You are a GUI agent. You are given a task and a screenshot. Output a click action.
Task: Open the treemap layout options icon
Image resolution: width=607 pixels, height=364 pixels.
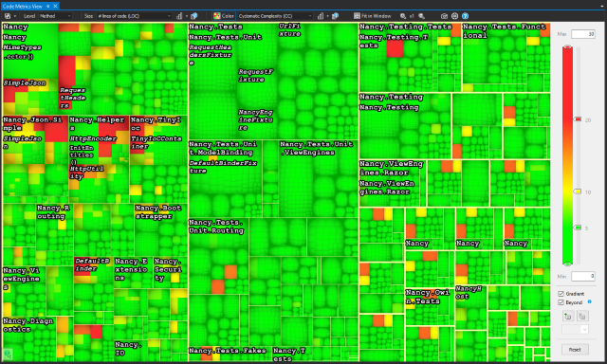pos(8,16)
